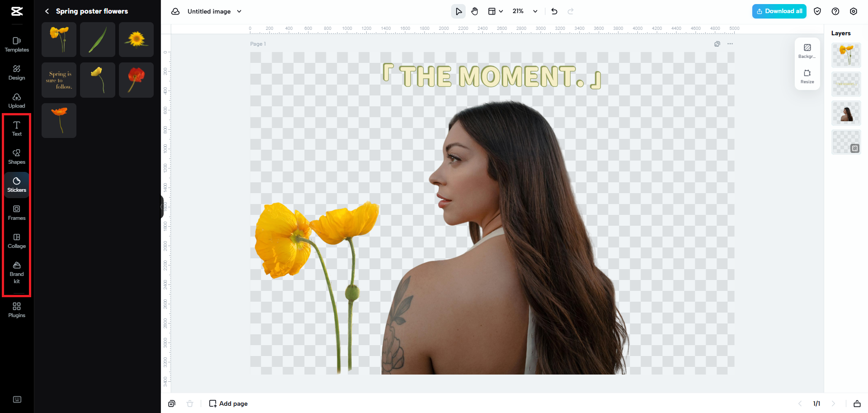Open the zoom percentage dropdown
Screen dimensions: 868x413
[524, 11]
